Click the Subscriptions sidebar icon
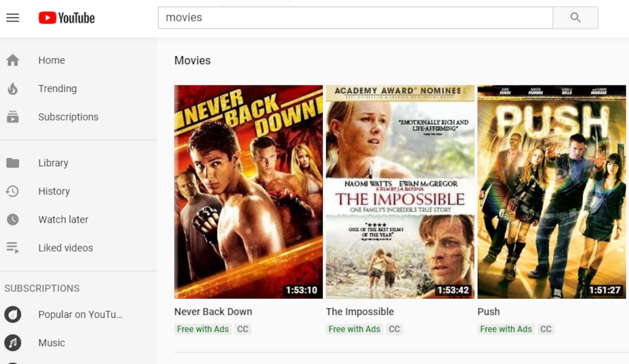This screenshot has width=629, height=364. [13, 117]
